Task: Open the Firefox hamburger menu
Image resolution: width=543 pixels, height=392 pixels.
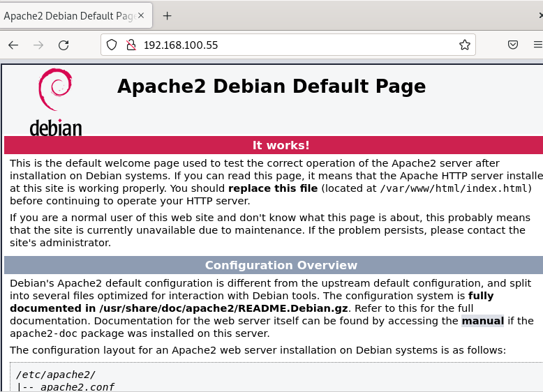Action: 537,45
